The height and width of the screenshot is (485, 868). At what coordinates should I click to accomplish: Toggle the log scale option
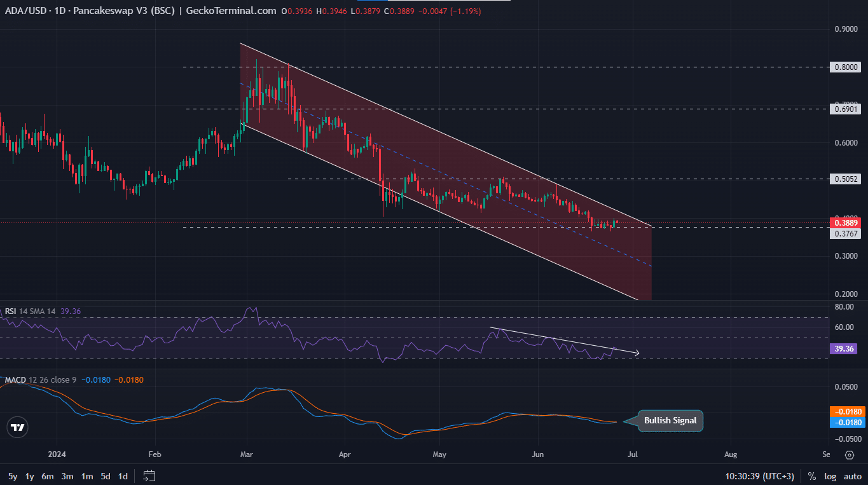click(x=830, y=476)
